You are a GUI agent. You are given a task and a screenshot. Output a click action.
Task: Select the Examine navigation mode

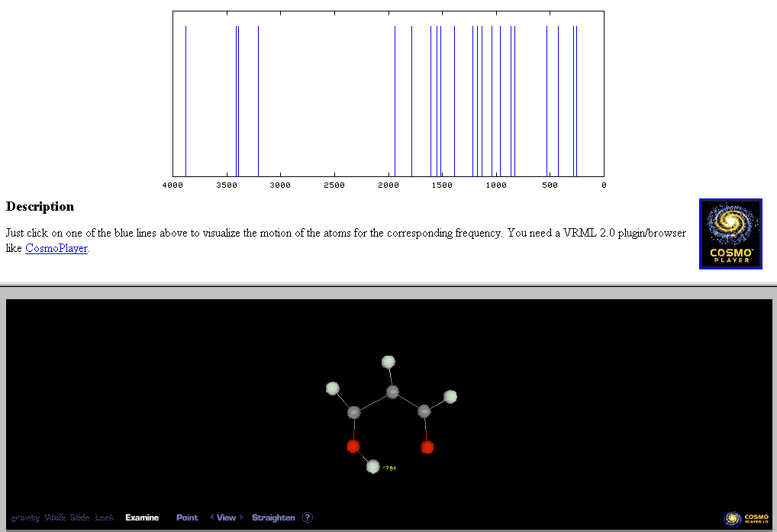pyautogui.click(x=142, y=517)
